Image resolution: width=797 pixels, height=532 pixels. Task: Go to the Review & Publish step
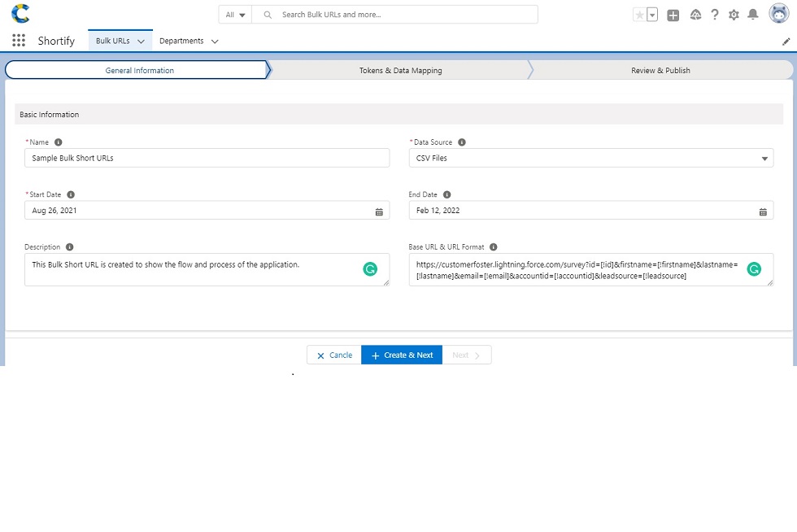[660, 71]
